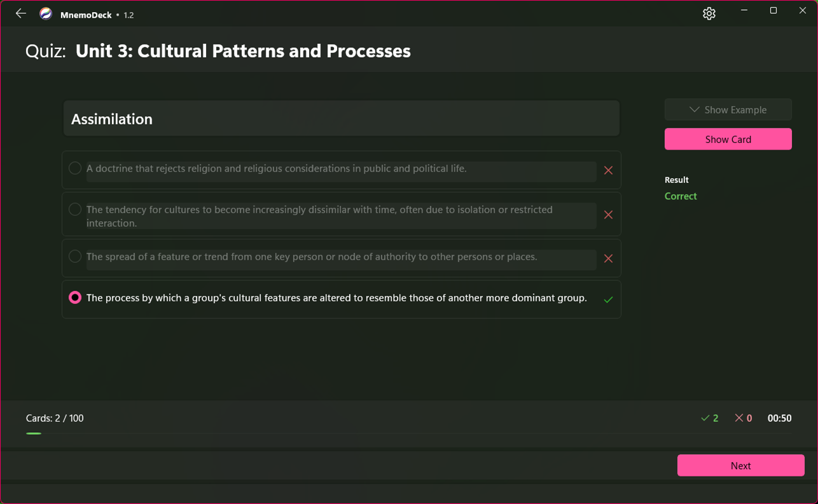Click the green quiz progress bar

pos(34,433)
